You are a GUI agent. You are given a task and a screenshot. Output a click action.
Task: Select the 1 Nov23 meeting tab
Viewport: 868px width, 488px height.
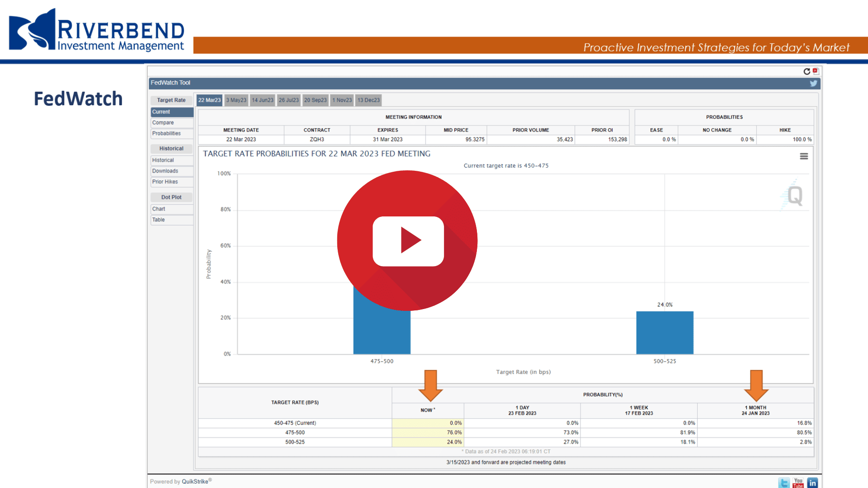pos(342,100)
